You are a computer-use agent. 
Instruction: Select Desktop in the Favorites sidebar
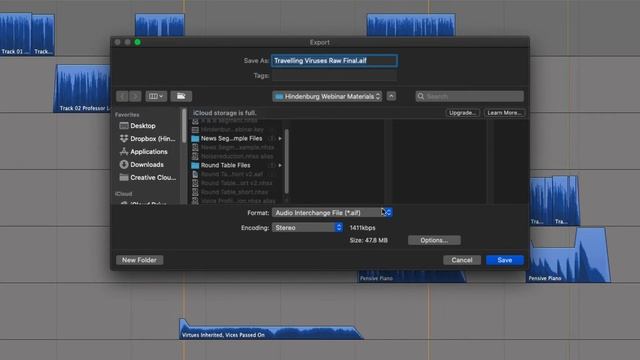coord(142,126)
